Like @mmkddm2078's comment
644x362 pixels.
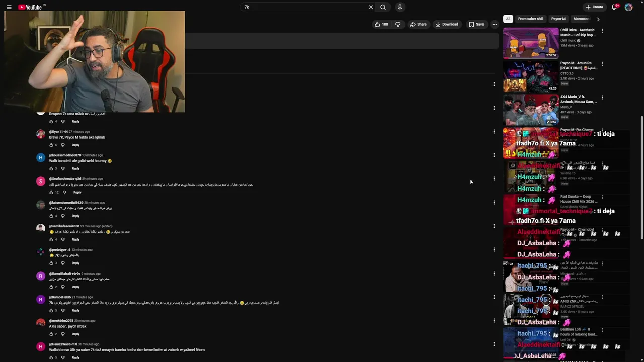tap(51, 334)
